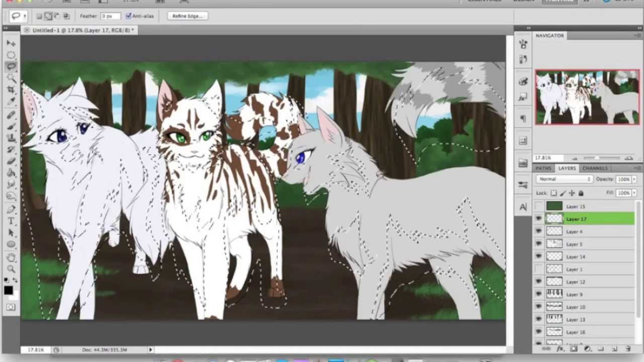Screen dimensions: 644x362
Task: Hide Layer 5
Action: (539, 244)
